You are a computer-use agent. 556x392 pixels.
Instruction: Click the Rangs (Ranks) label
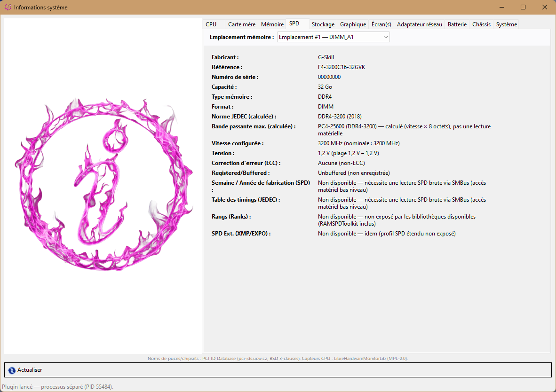(231, 217)
